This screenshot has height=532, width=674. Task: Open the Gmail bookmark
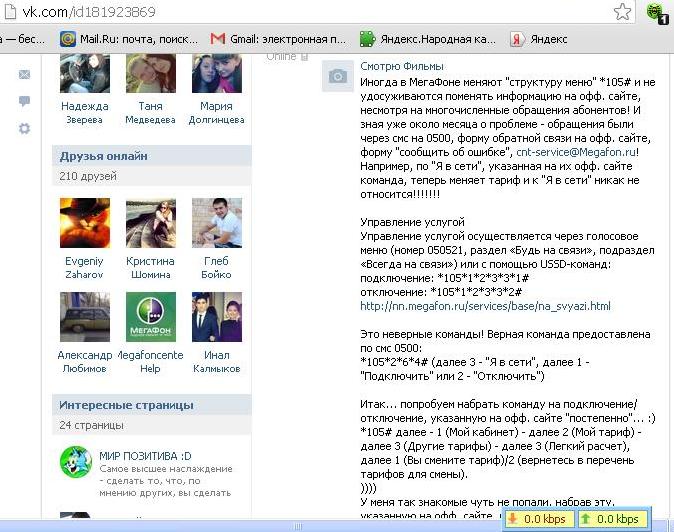277,40
